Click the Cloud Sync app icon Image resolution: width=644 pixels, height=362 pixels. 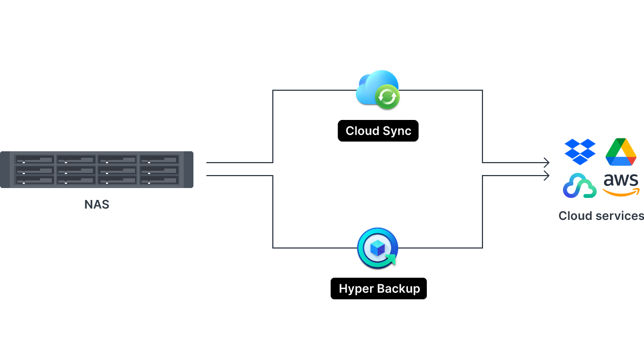tap(378, 90)
